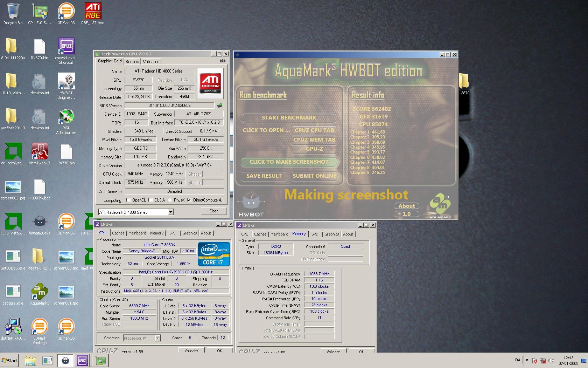588x368 pixels.
Task: Open the Caches tab in left CPU-Z window
Action: tap(118, 233)
